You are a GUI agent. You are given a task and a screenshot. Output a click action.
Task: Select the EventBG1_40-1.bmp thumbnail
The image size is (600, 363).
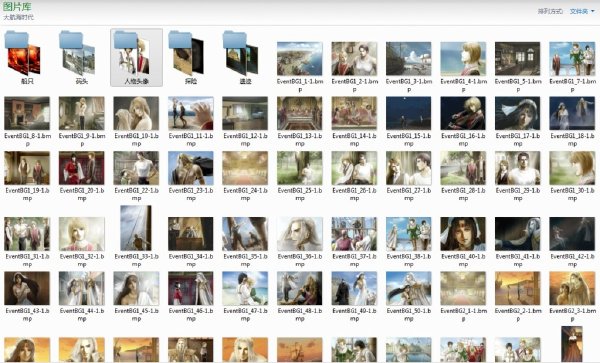[463, 234]
